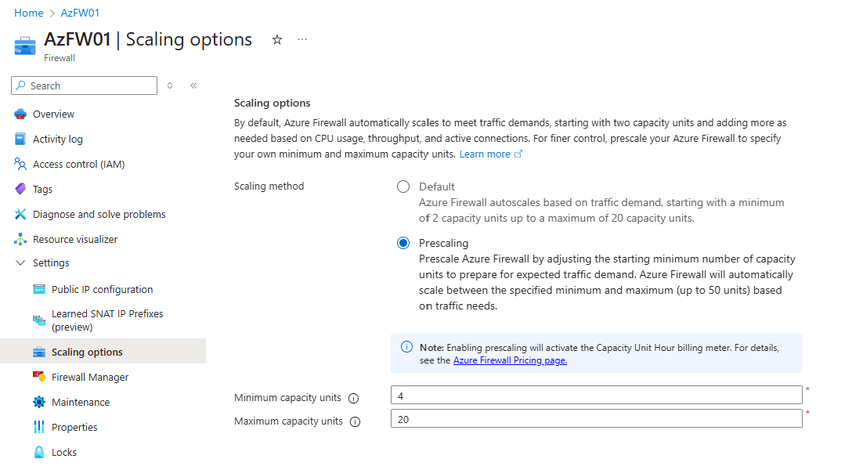Open the Azure Firewall Pricing page link
This screenshot has height=467, width=852.
(x=510, y=360)
